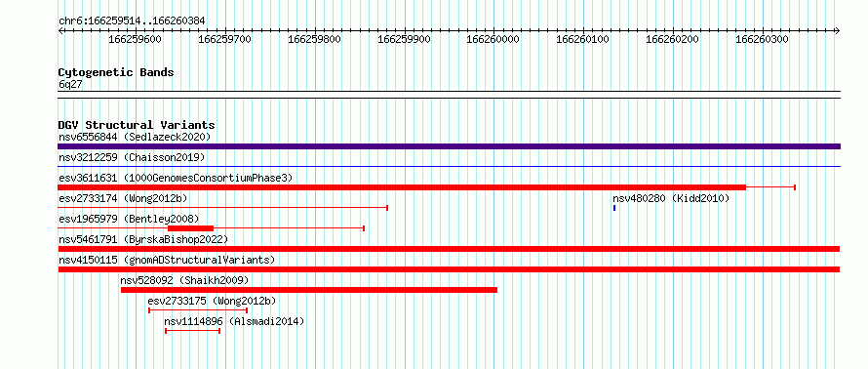Open the nsv3212259 (Chaisson2019) label

[x=132, y=157]
